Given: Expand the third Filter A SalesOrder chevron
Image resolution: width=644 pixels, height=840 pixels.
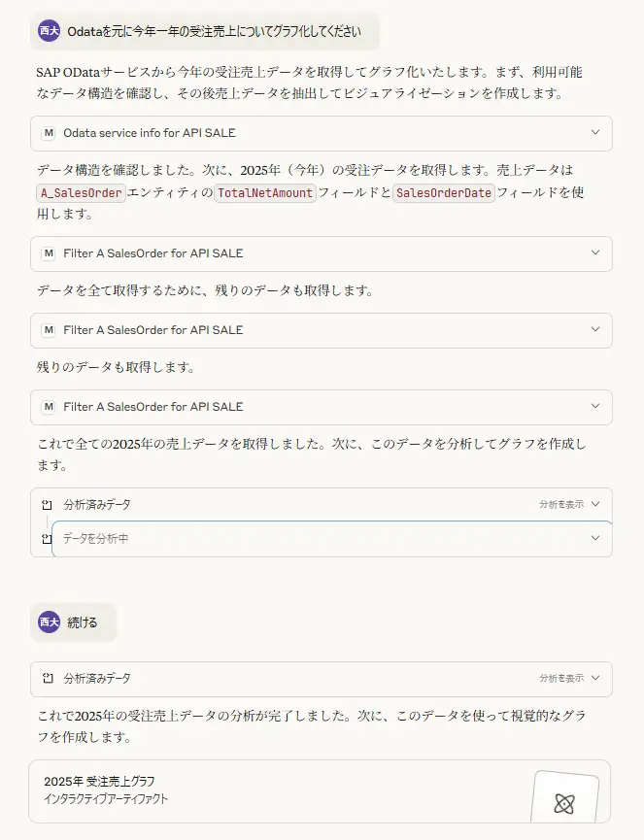Looking at the screenshot, I should (595, 406).
